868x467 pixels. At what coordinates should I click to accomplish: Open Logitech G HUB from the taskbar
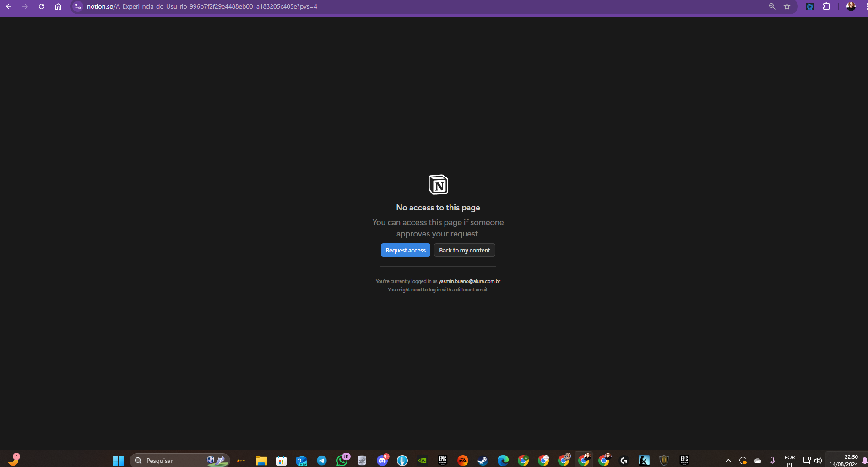point(624,461)
